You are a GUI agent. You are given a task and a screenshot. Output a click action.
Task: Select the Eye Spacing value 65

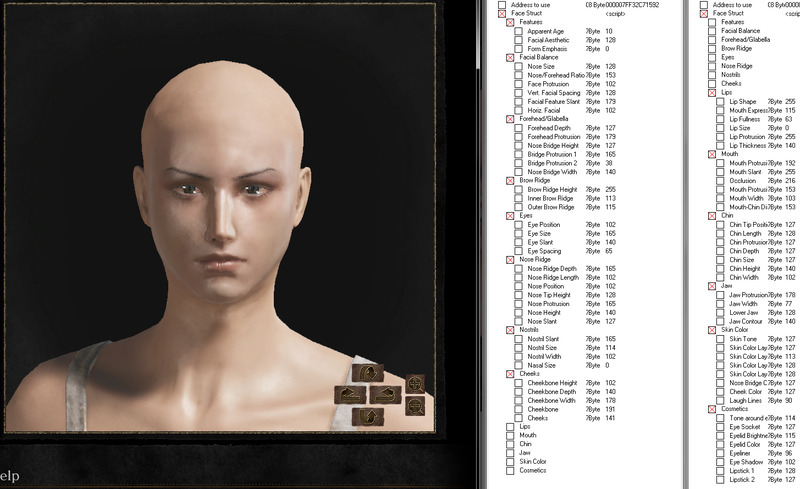[x=609, y=251]
